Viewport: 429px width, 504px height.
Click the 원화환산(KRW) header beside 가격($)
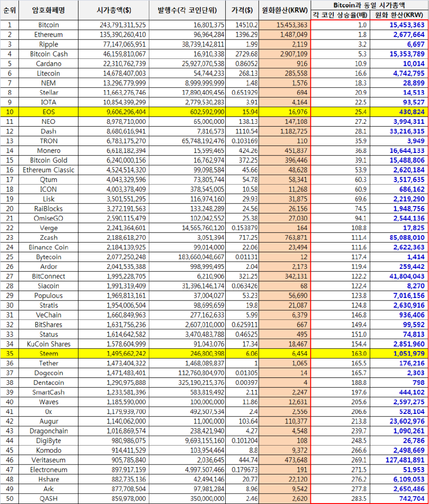pos(285,10)
